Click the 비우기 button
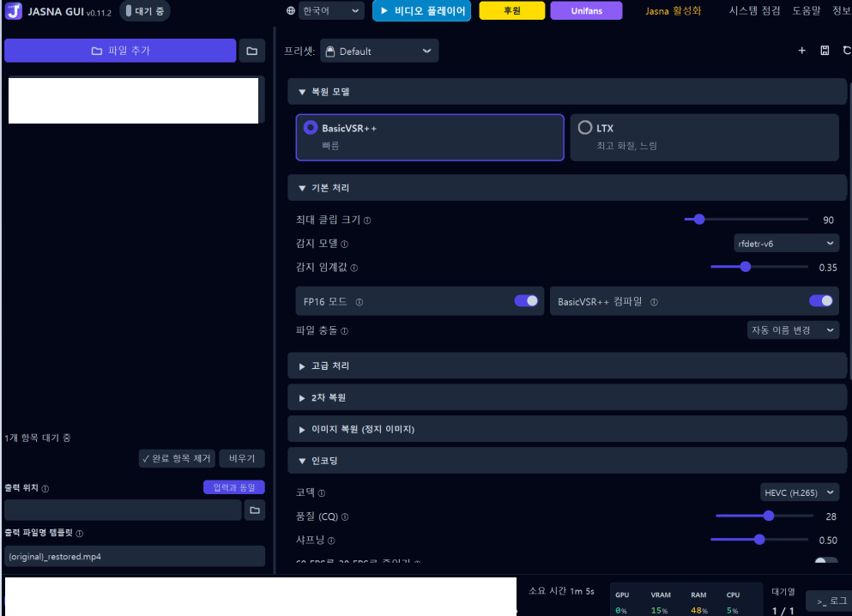 (242, 458)
